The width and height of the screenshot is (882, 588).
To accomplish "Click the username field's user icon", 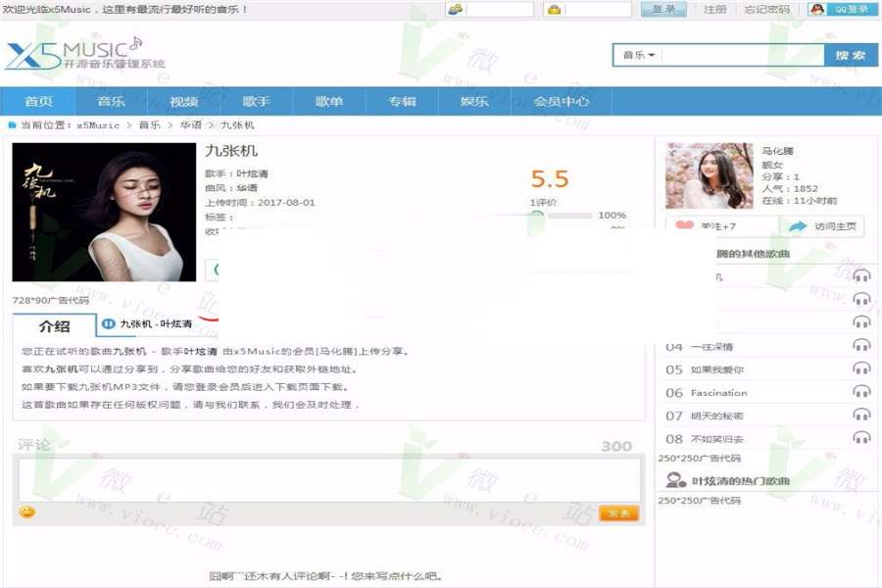I will click(x=455, y=9).
